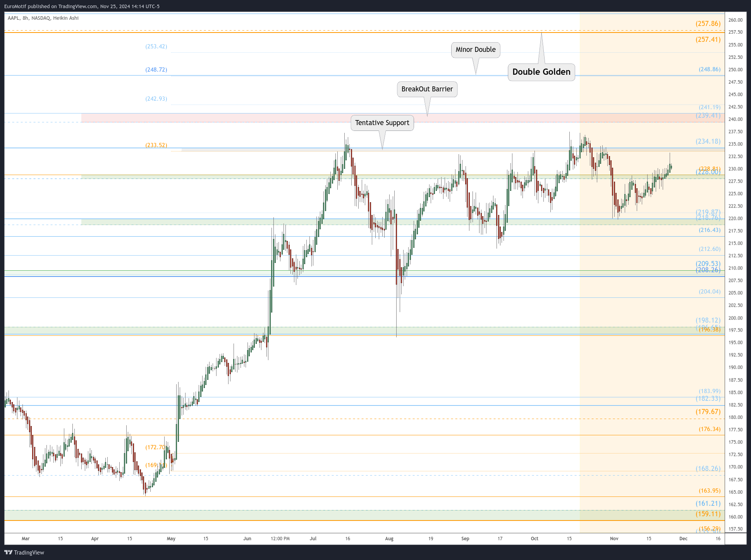Click the EuroMotif published header text

82,6
